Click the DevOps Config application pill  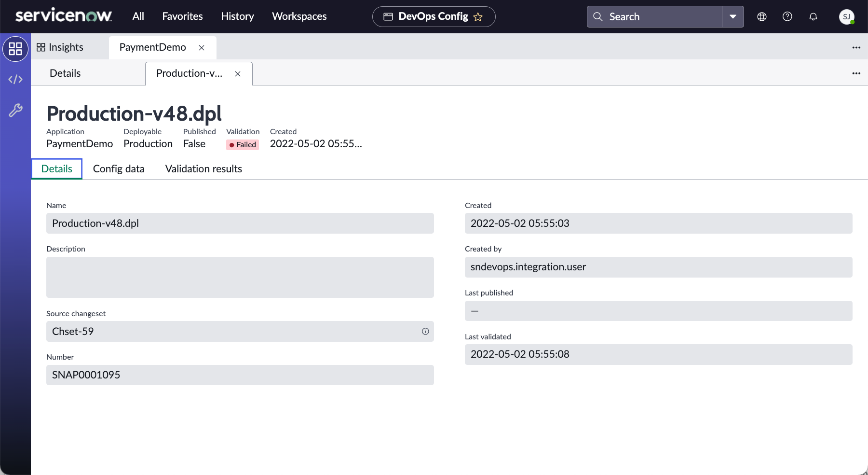(x=434, y=16)
